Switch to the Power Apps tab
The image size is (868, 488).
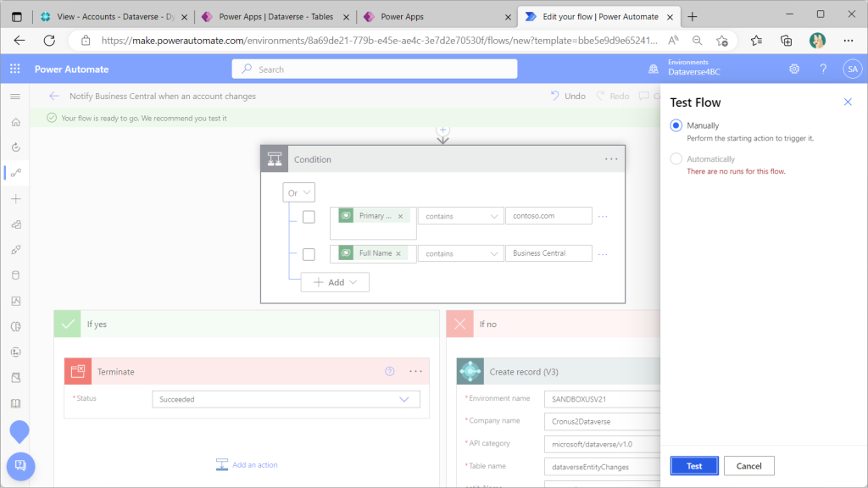[x=437, y=17]
